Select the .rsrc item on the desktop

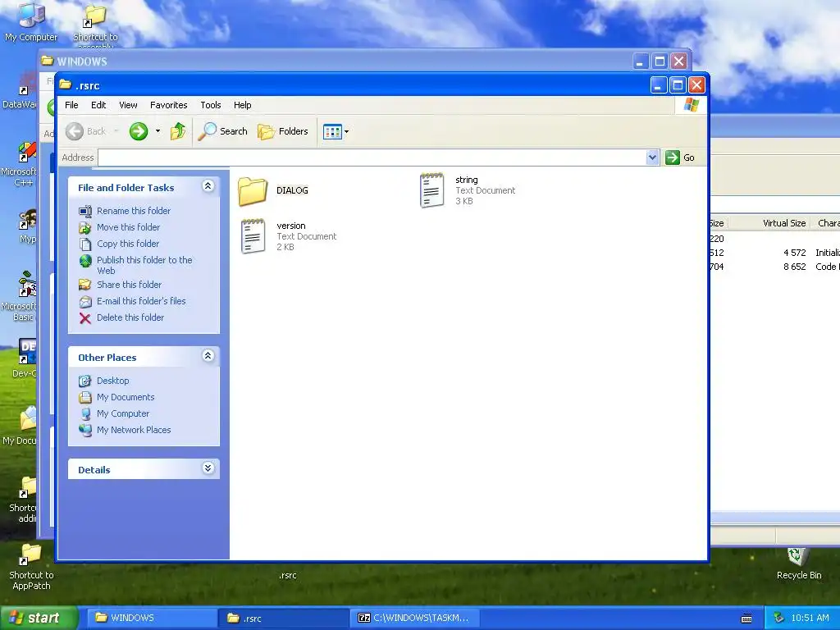point(288,575)
